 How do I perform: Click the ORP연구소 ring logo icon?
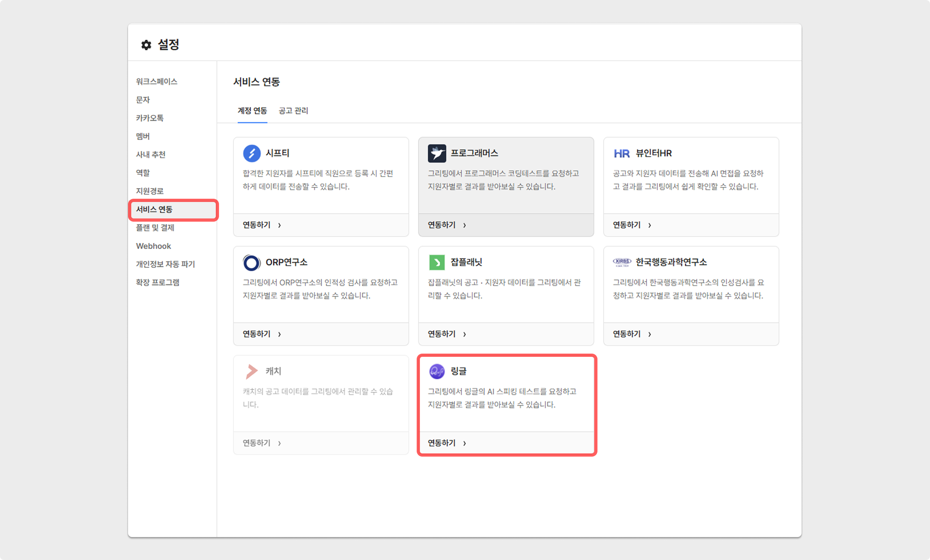252,263
